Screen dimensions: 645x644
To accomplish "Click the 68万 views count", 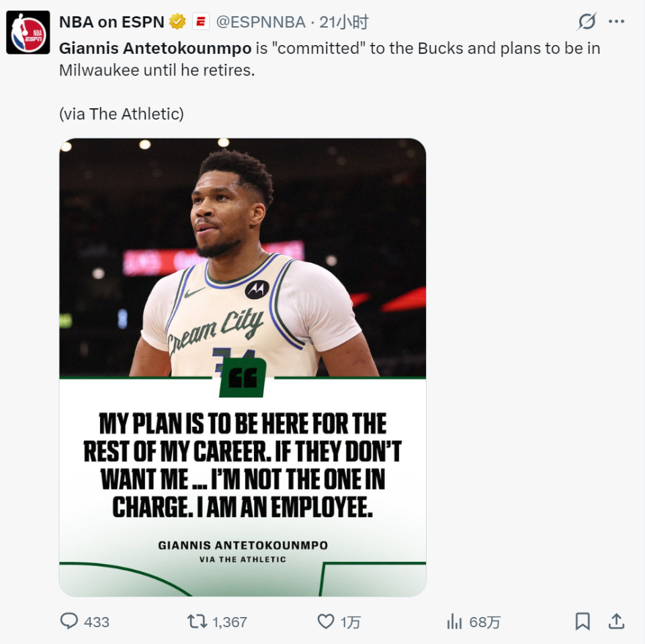I will click(484, 622).
